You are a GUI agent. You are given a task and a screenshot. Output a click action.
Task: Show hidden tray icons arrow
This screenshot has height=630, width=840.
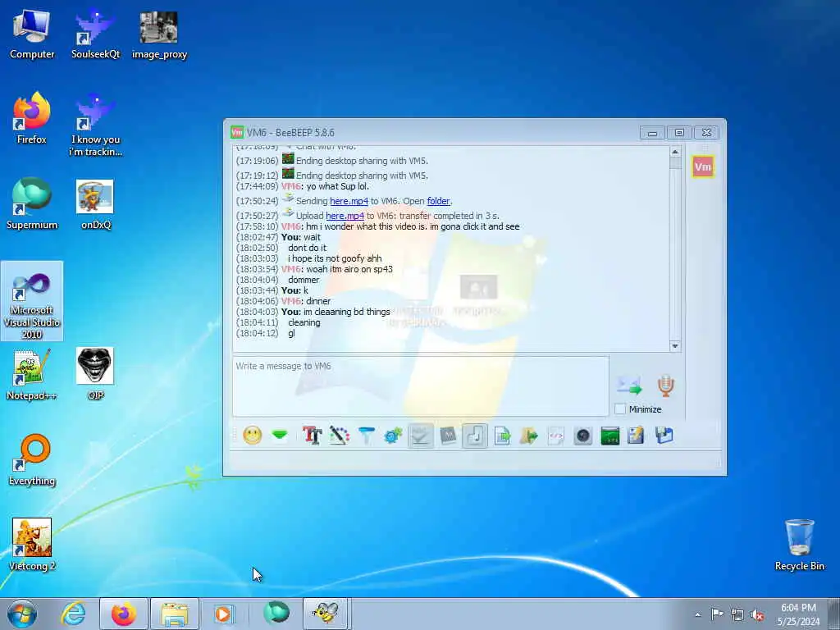[x=697, y=615]
